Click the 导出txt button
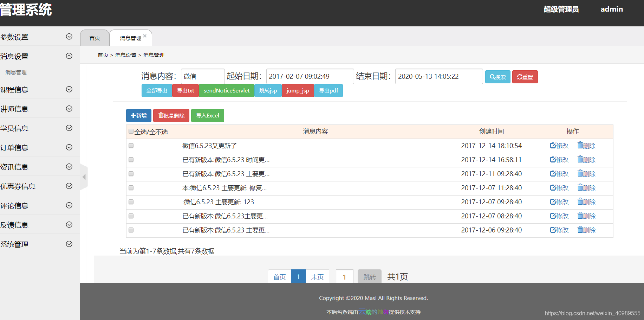644x320 pixels. pyautogui.click(x=186, y=90)
